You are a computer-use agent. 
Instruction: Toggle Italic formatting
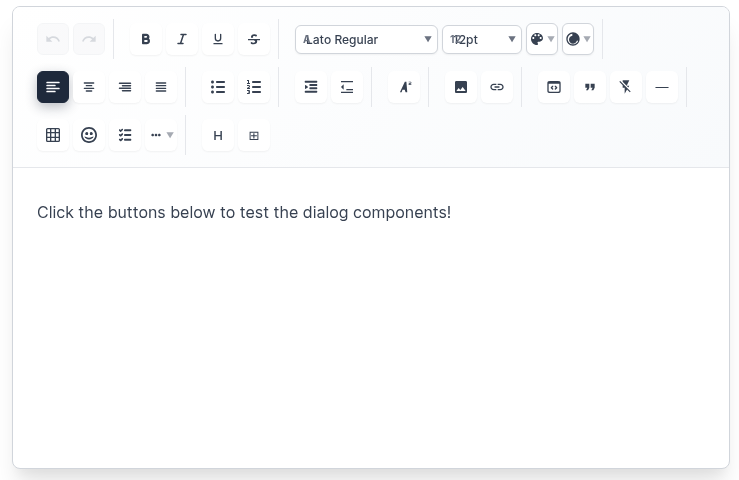(182, 39)
